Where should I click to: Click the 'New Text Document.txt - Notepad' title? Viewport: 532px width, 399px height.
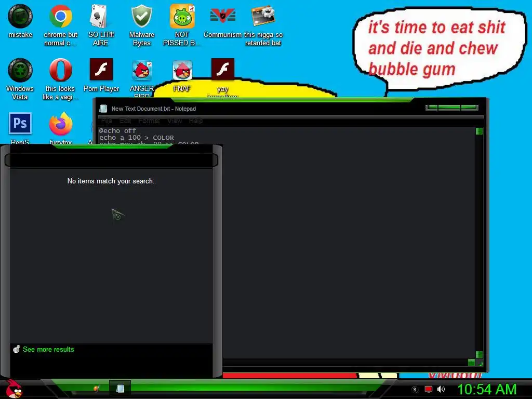[x=154, y=109]
